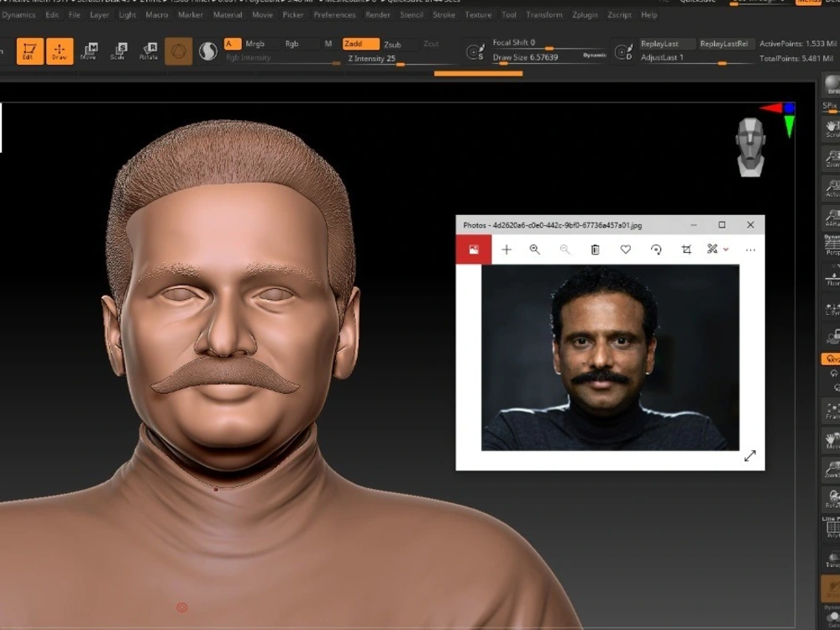Toggle the Persp perspective button
This screenshot has height=630, width=840.
pos(832,244)
